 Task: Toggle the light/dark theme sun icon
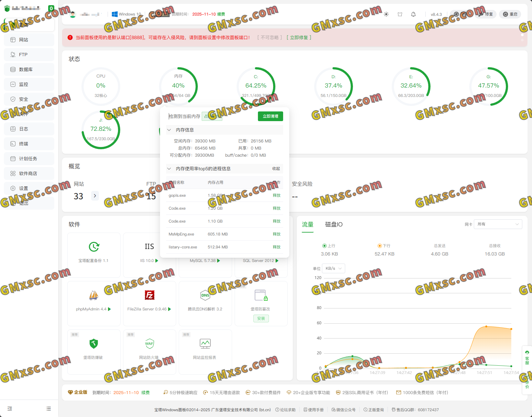[386, 14]
